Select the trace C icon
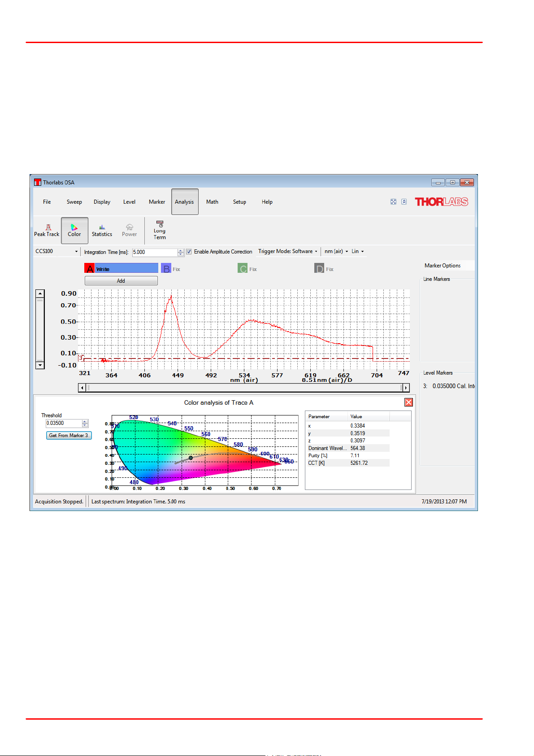Image resolution: width=534 pixels, height=756 pixels. coord(243,269)
